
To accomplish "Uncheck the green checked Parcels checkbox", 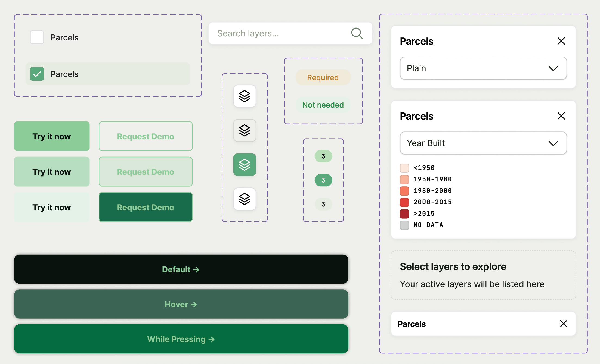I will point(37,74).
